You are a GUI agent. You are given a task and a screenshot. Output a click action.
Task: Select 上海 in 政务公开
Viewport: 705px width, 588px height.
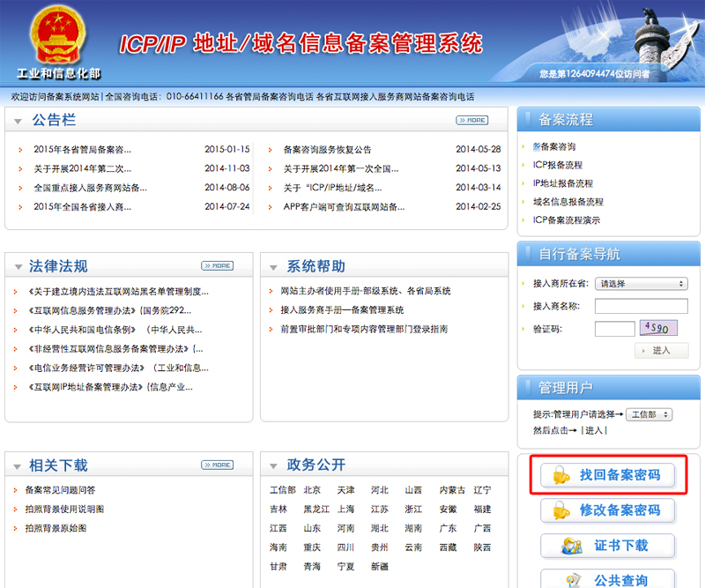[345, 510]
